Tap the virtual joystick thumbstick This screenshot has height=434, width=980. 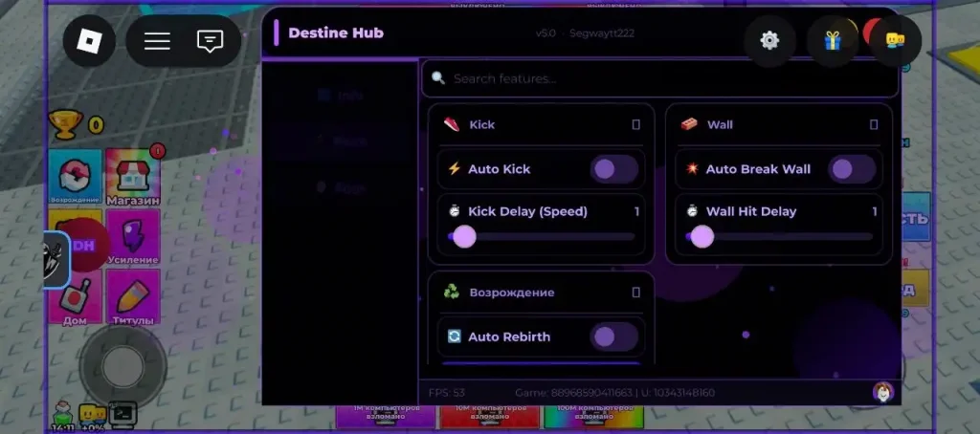tap(123, 366)
